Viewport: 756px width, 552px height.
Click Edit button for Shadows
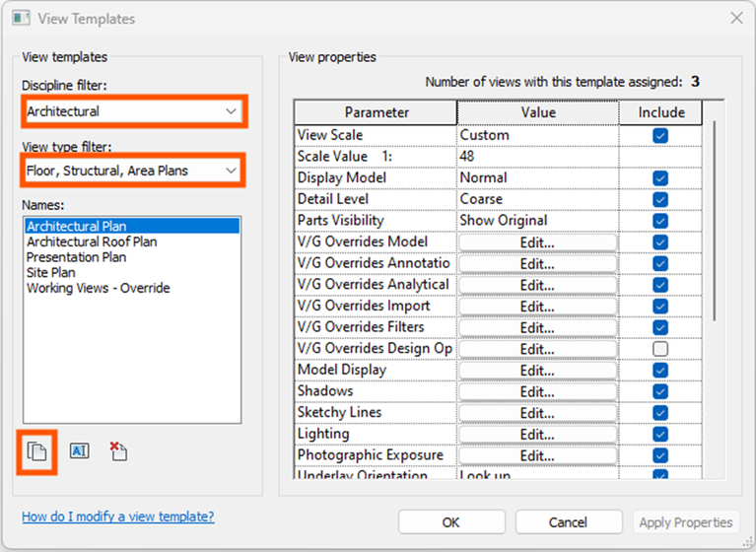[537, 392]
